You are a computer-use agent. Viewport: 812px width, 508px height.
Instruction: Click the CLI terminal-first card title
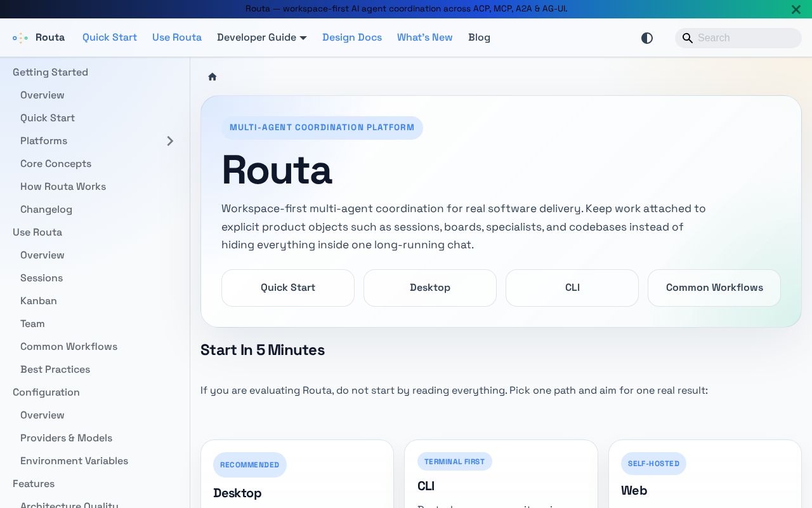pos(426,486)
